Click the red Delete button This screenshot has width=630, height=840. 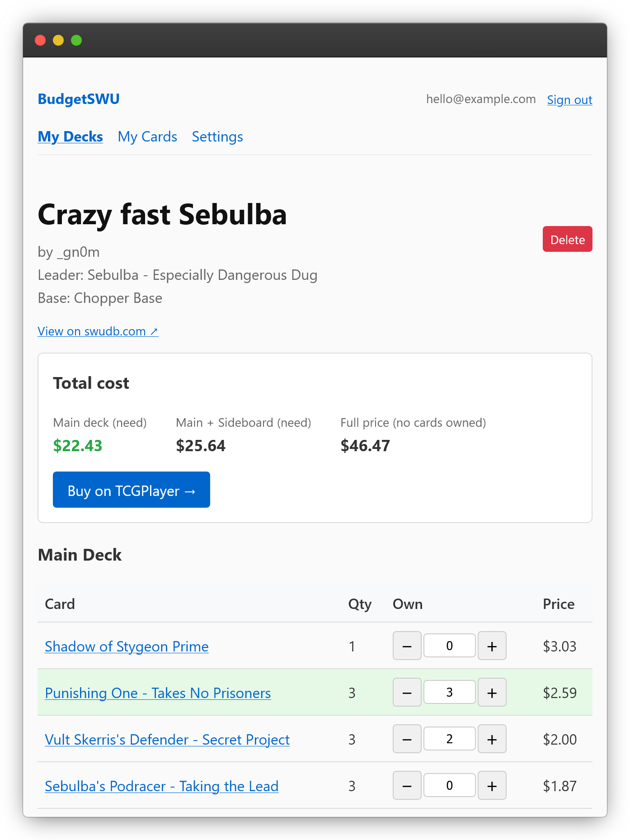(567, 239)
